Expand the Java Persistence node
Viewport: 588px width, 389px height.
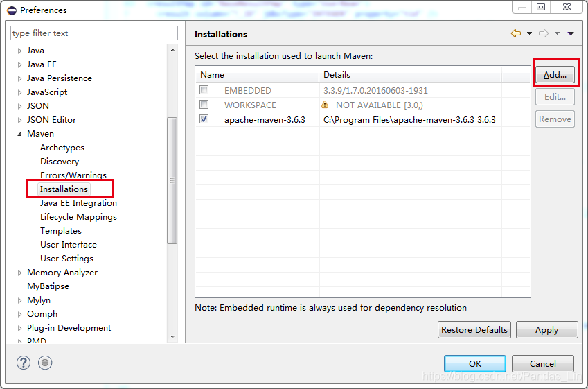tap(20, 78)
